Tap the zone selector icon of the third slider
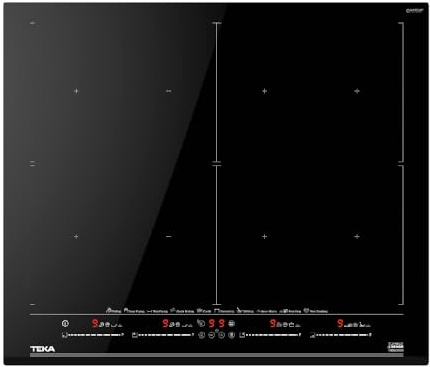 [242, 335]
